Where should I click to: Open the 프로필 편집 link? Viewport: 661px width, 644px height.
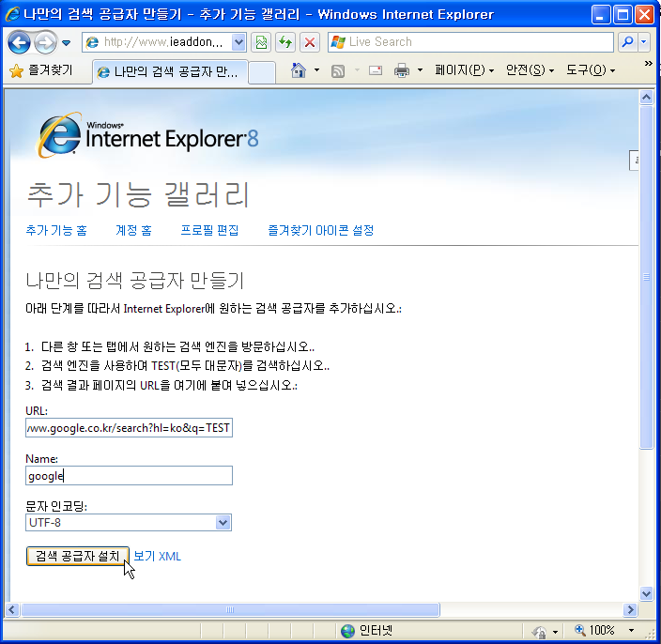(209, 231)
